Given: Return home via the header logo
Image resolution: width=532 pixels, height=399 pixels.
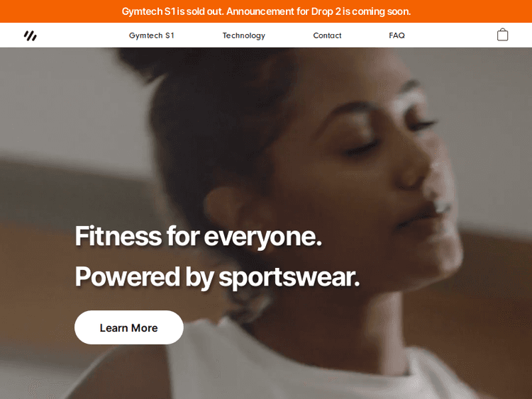Looking at the screenshot, I should [x=31, y=35].
